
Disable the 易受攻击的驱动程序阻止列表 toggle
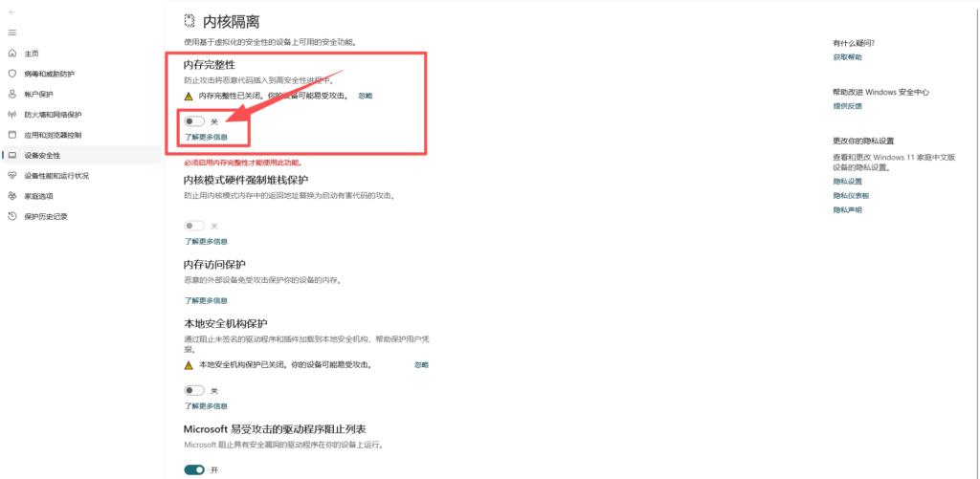[x=194, y=469]
